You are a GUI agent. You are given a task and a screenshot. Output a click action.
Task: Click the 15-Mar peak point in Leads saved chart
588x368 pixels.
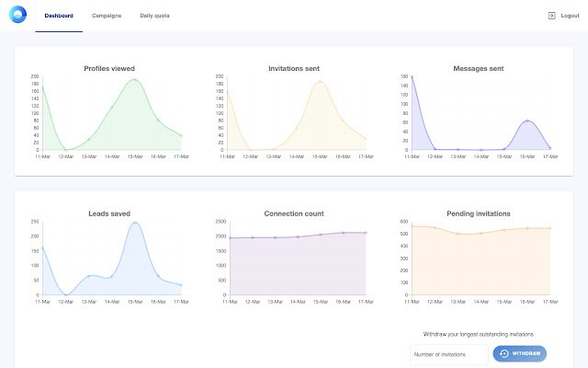tap(135, 223)
